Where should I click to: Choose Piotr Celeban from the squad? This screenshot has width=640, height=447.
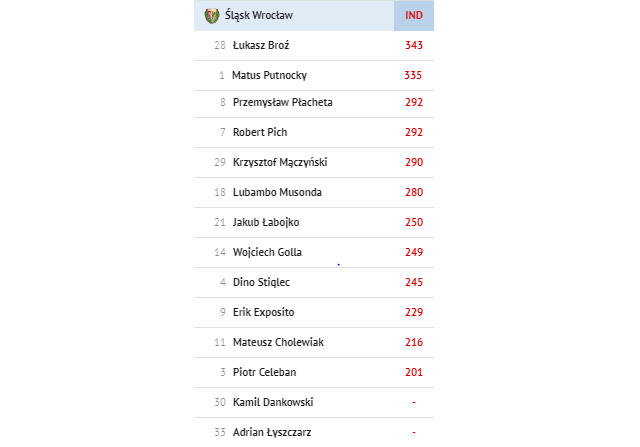click(264, 372)
